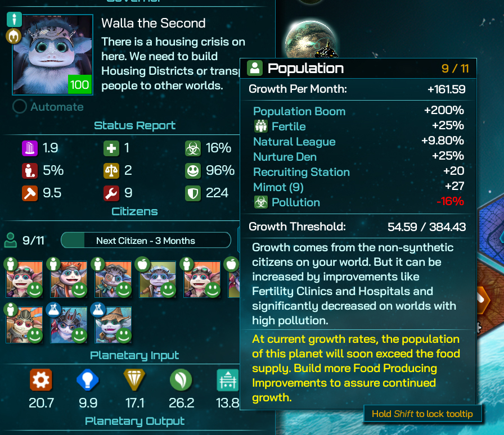Click the Status Report heading
The width and height of the screenshot is (504, 435).
pos(134,125)
